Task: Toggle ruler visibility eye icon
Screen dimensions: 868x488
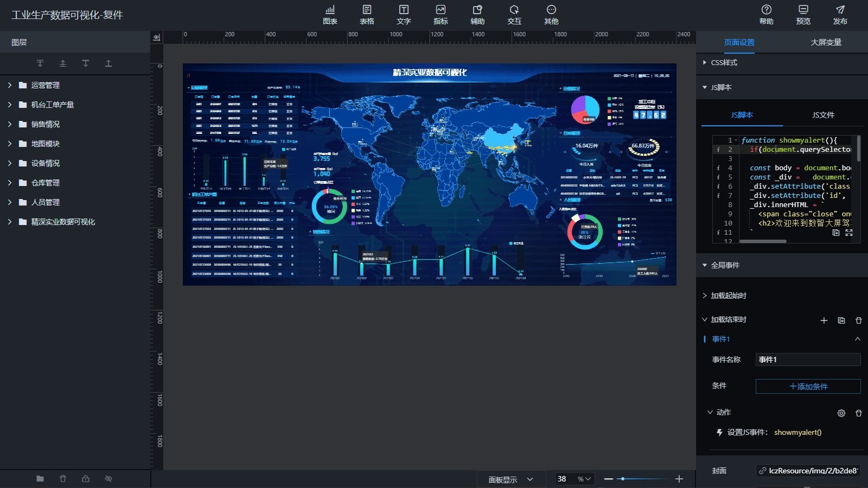Action: [x=157, y=37]
